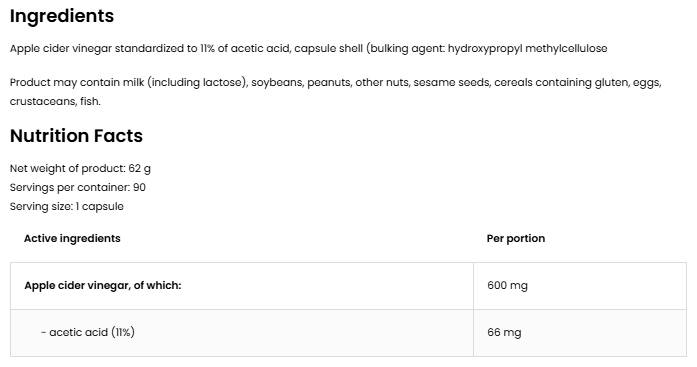The width and height of the screenshot is (697, 367).
Task: Click the allergen warning paragraph
Action: tap(336, 92)
